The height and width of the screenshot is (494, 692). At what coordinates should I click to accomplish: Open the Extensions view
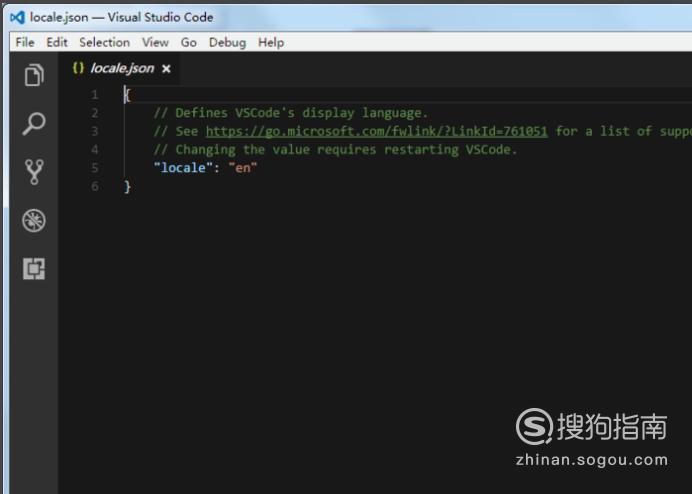click(x=34, y=268)
